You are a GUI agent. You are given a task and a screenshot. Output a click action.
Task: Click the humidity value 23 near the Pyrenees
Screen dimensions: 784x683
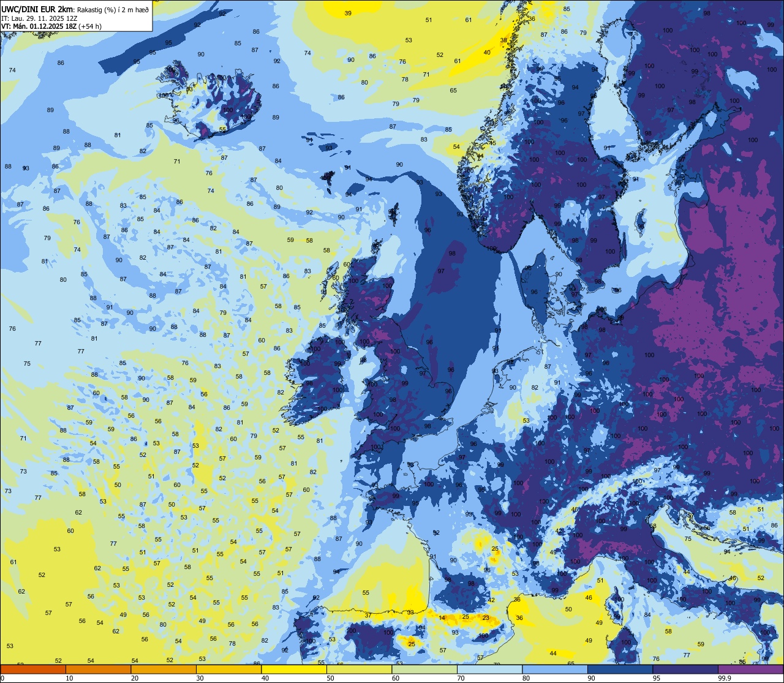486,618
